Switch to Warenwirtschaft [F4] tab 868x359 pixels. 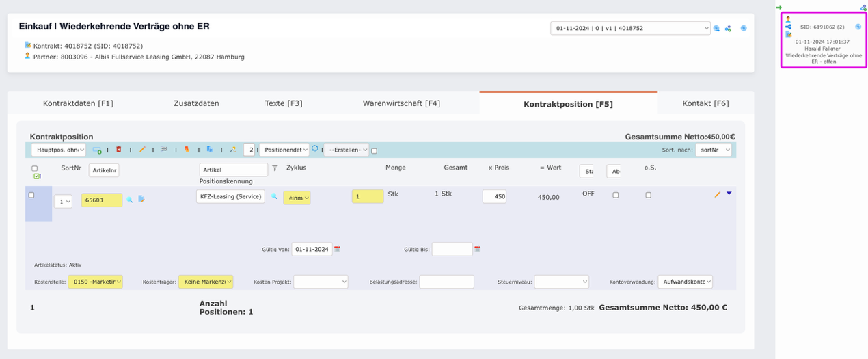tap(401, 103)
